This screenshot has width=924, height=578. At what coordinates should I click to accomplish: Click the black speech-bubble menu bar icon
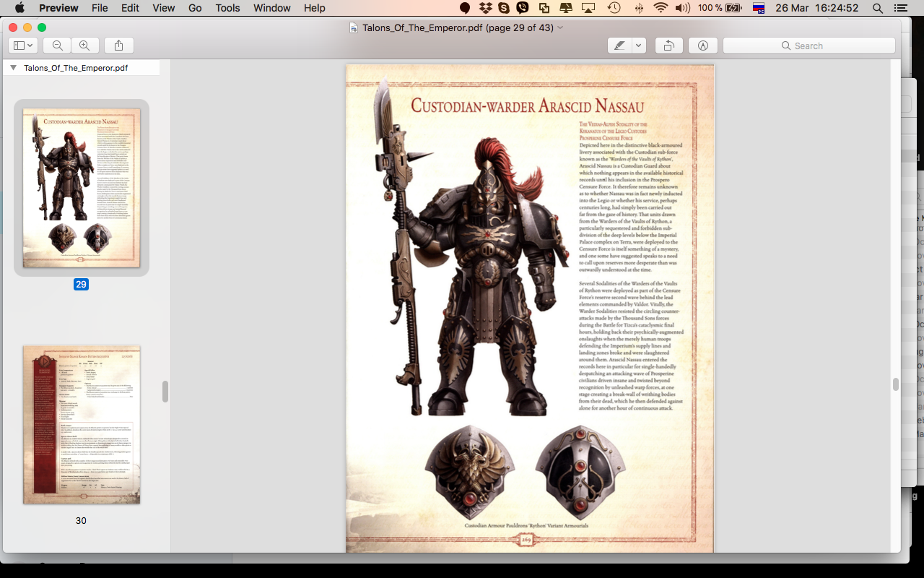pyautogui.click(x=466, y=8)
